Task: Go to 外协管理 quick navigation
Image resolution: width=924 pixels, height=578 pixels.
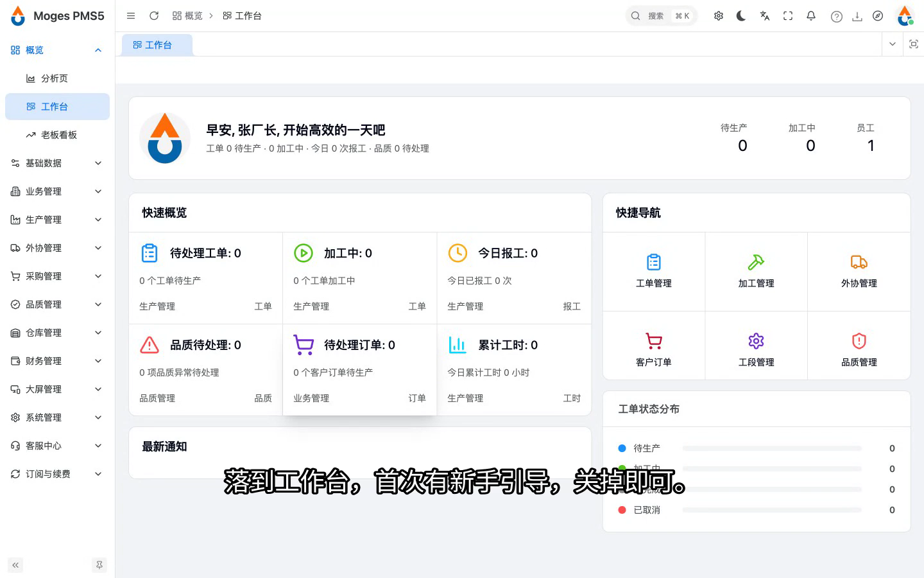Action: point(859,272)
